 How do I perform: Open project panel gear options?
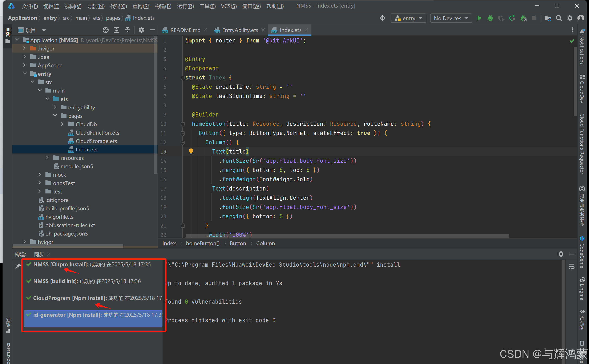141,30
